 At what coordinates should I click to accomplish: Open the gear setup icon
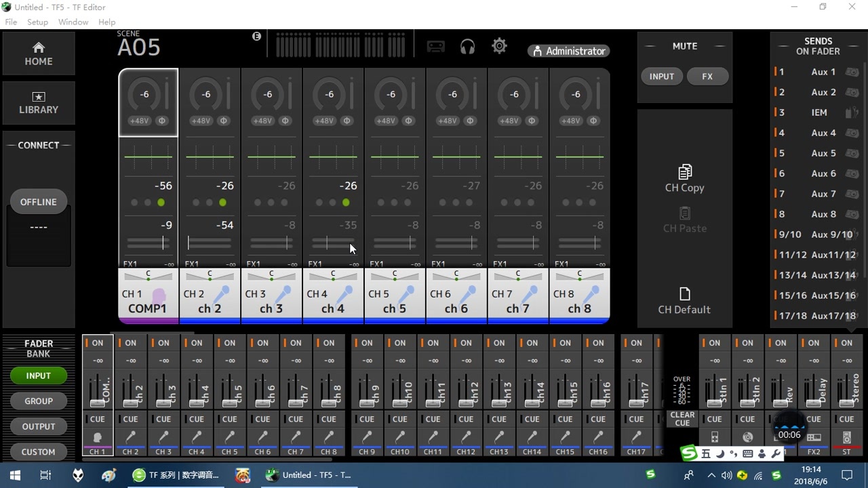(x=499, y=46)
